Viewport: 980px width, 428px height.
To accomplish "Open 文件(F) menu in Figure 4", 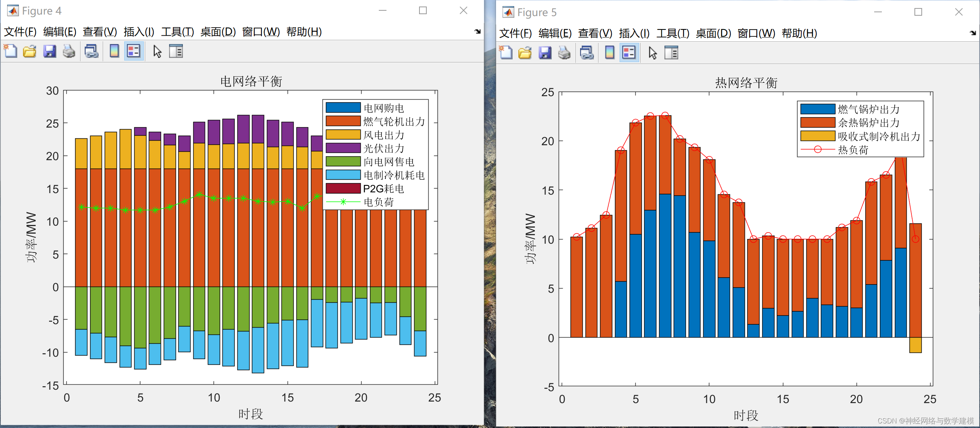I will (20, 31).
